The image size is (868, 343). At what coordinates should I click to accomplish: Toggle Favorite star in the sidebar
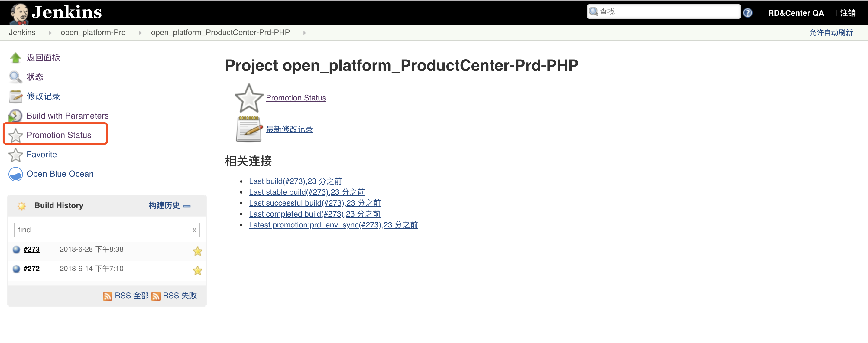[15, 155]
